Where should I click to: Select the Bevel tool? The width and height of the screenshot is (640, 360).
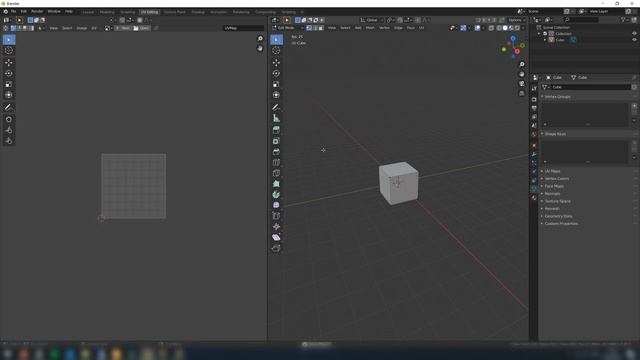pos(276,151)
